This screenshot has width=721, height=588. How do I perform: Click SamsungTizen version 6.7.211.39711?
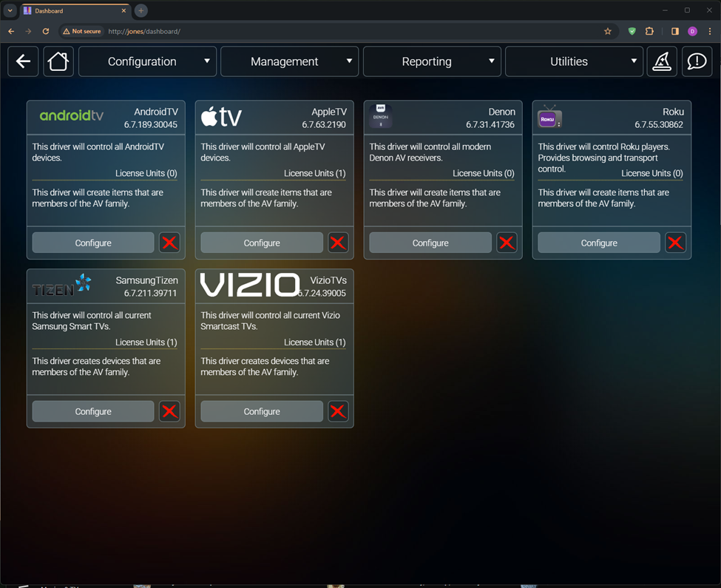[150, 294]
